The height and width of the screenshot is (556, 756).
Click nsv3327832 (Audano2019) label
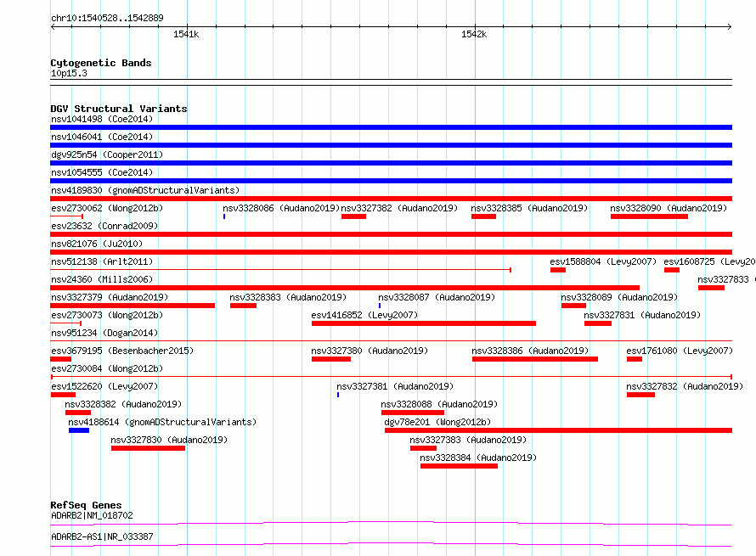(x=685, y=386)
